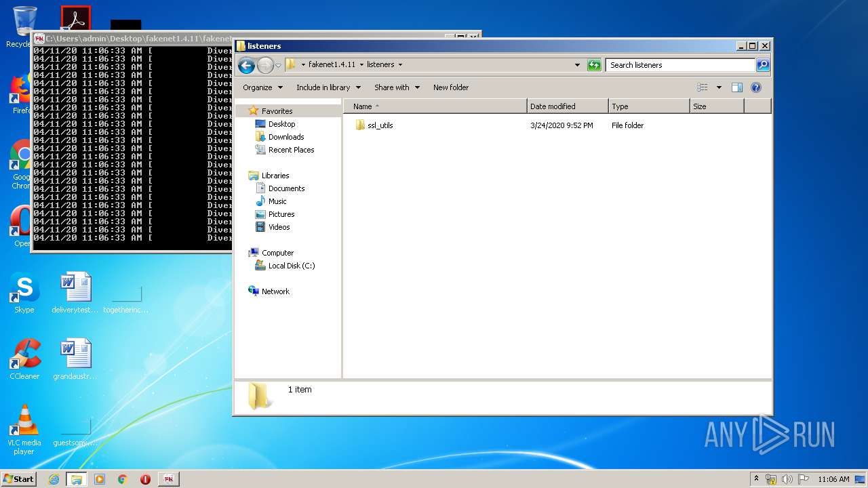The width and height of the screenshot is (868, 488).
Task: Click the 11:06 AM taskbar clock
Action: [x=833, y=479]
